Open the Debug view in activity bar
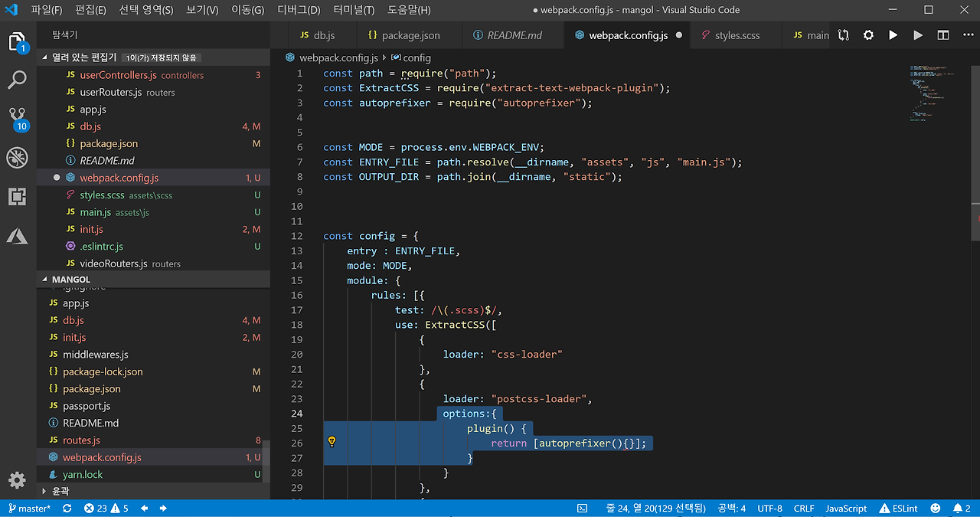 pyautogui.click(x=17, y=158)
